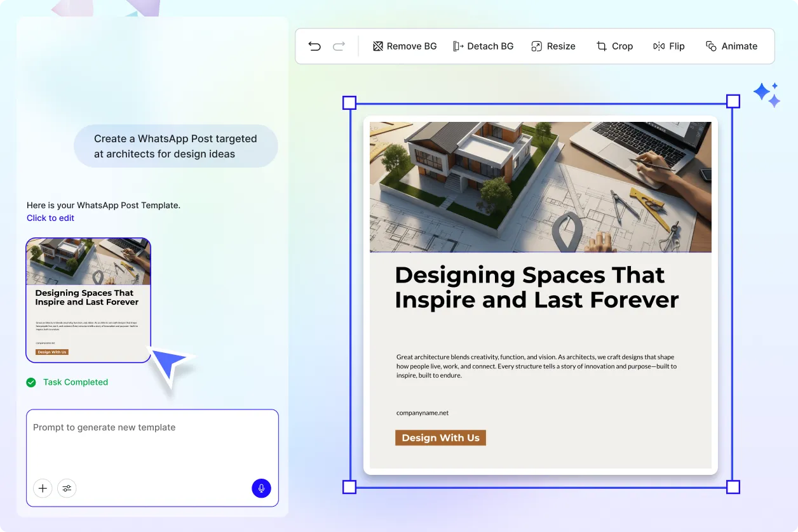Open the Animate option

click(x=731, y=46)
